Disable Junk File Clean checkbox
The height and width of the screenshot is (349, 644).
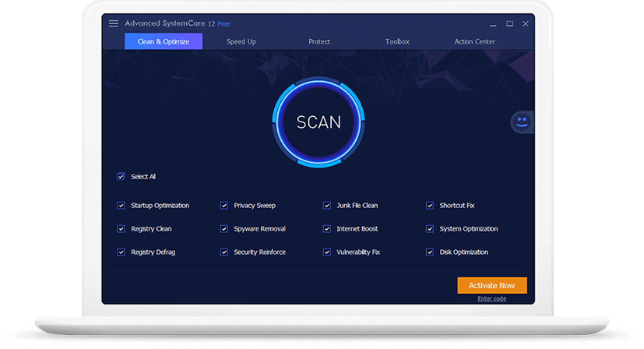pos(327,205)
